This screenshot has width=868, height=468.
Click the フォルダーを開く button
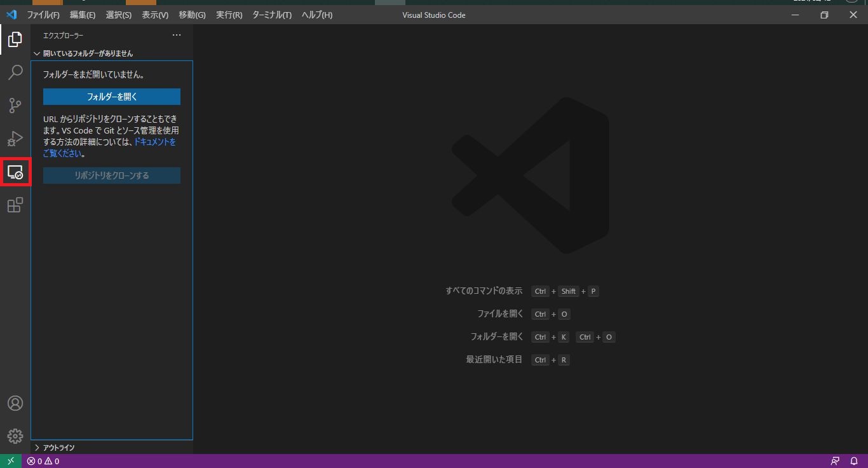pos(111,97)
